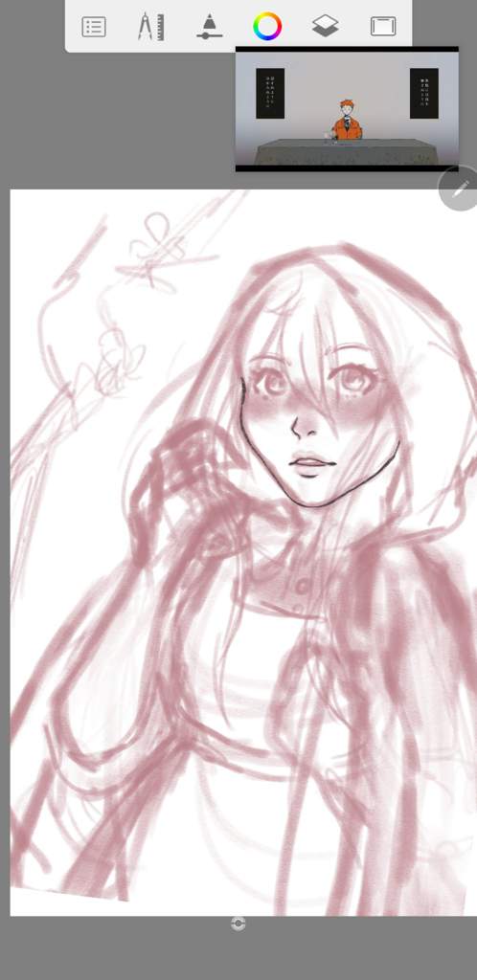Open the drawing tools compass and ruler

pyautogui.click(x=150, y=27)
